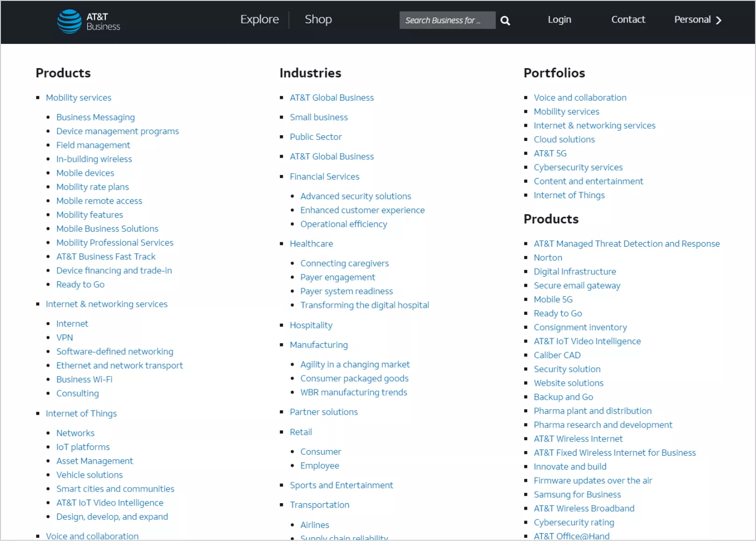The image size is (756, 541).
Task: Open the Cybersecurity rating link
Action: 574,523
